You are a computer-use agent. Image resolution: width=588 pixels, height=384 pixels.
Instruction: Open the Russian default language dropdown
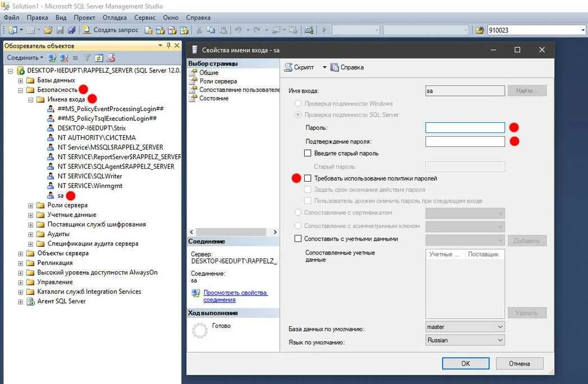click(465, 340)
